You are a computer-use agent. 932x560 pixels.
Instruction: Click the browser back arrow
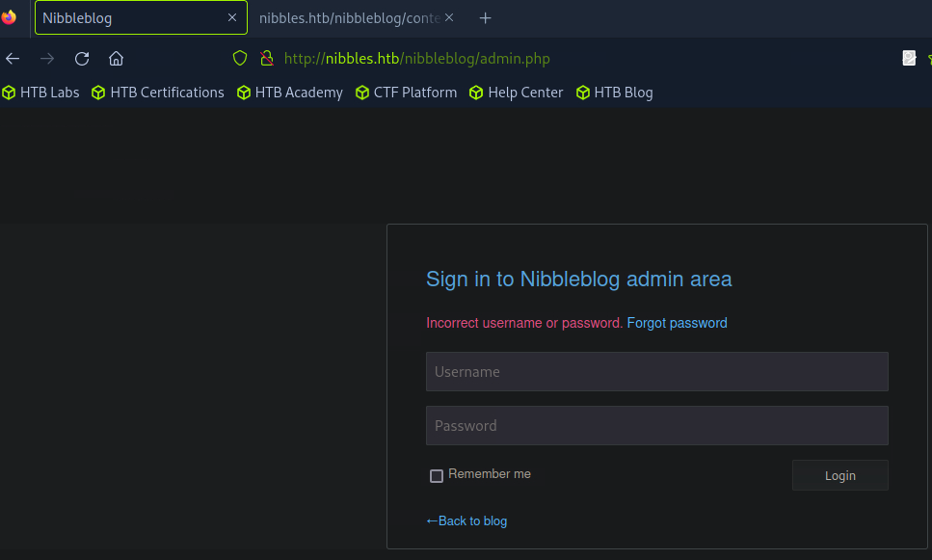[13, 59]
